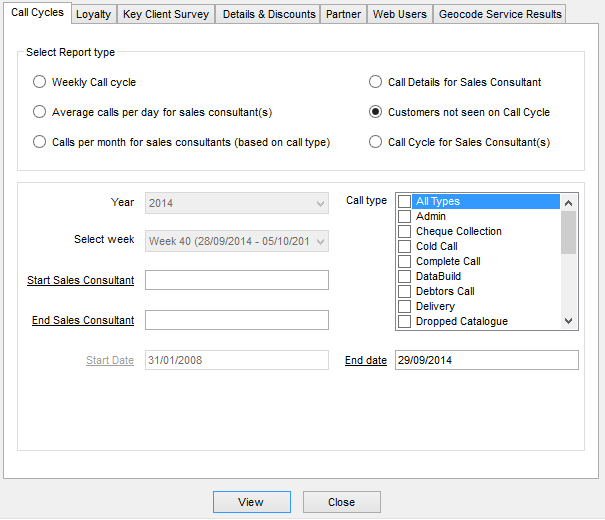Pick Call Cycle for Sales Consultant(s) report
The height and width of the screenshot is (520, 605).
pyautogui.click(x=376, y=142)
